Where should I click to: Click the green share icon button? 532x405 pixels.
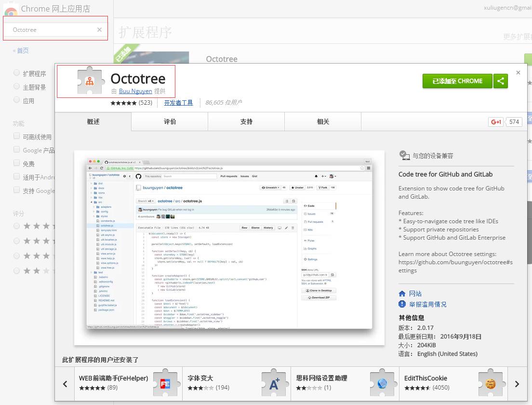point(501,81)
